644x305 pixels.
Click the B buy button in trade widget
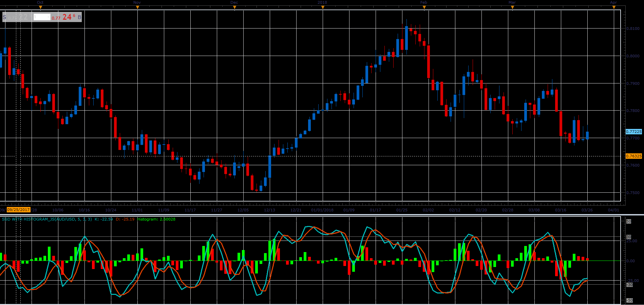[79, 17]
